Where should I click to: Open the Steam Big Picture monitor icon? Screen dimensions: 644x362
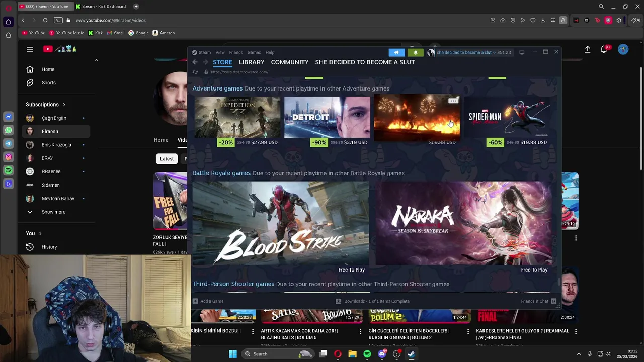522,52
